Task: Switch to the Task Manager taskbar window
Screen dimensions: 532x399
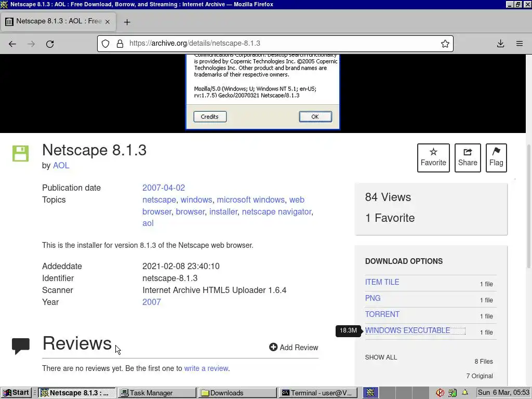Action: [157, 393]
